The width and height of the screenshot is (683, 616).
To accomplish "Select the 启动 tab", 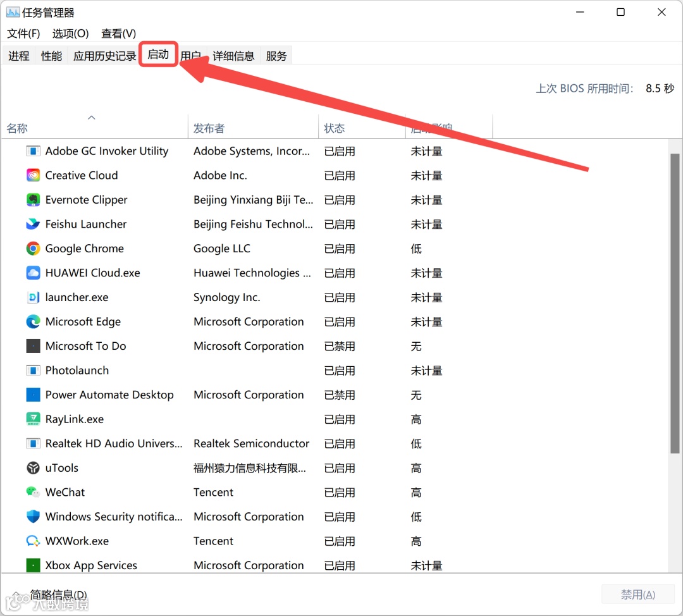I will pyautogui.click(x=158, y=54).
